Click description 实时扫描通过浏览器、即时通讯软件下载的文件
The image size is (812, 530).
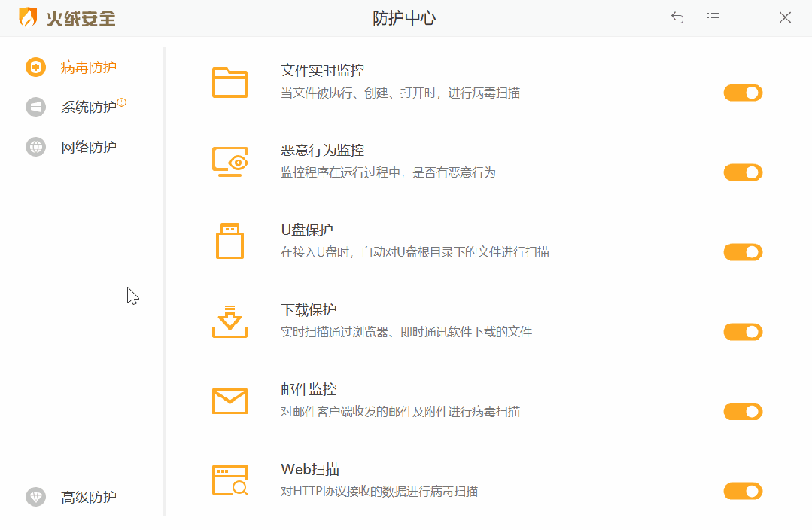406,332
